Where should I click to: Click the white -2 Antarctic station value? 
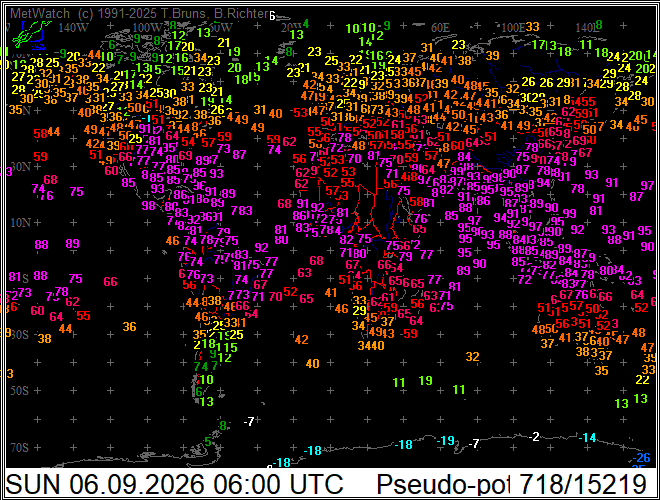[x=534, y=436]
